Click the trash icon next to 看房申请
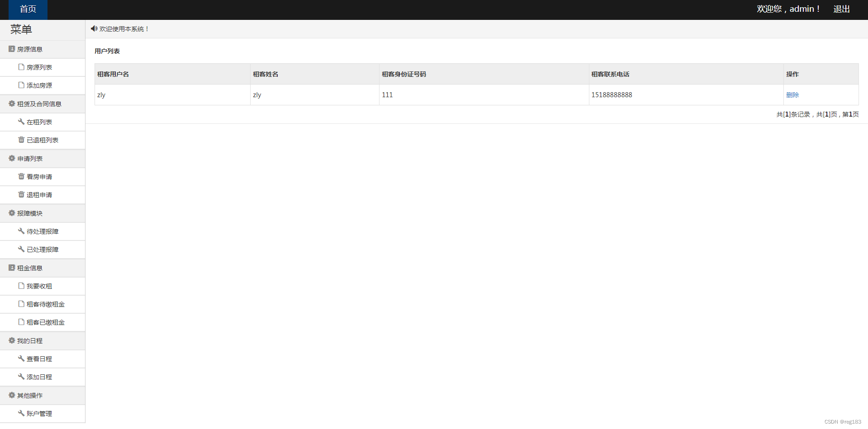This screenshot has height=429, width=868. [21, 176]
